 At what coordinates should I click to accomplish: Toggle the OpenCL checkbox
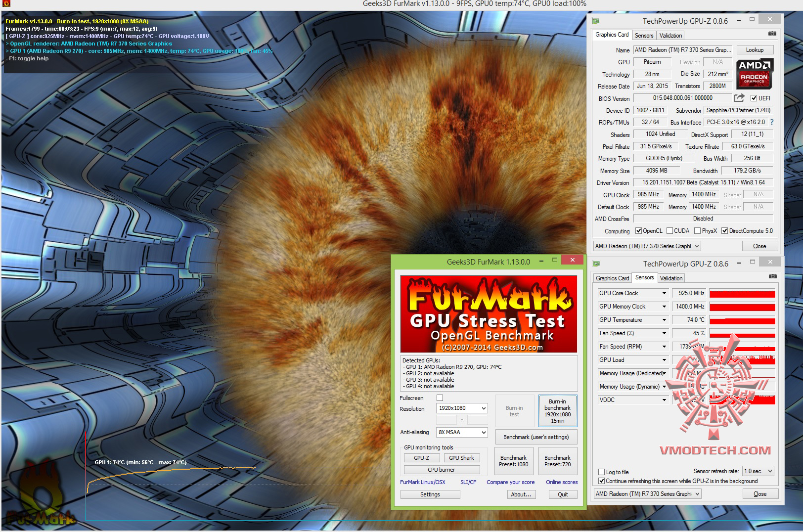[x=638, y=231]
